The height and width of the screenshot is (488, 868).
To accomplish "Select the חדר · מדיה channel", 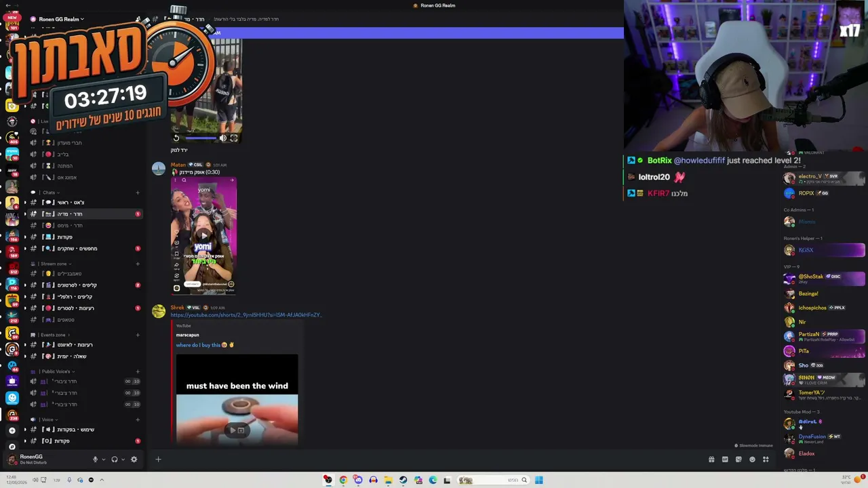I will (85, 214).
